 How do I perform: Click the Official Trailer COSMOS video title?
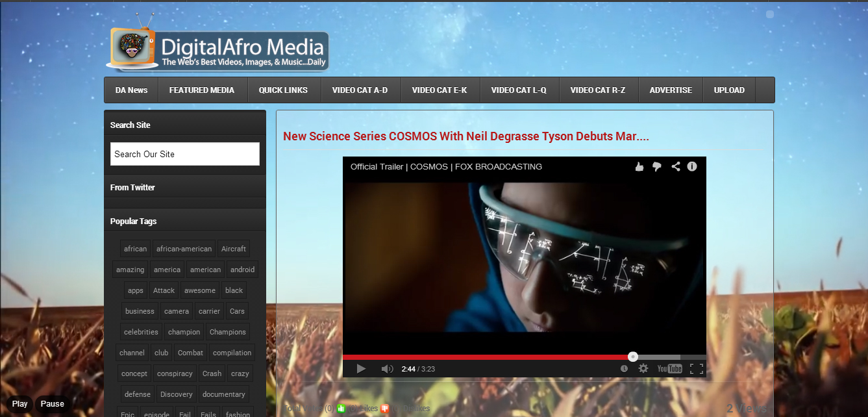[x=446, y=166]
